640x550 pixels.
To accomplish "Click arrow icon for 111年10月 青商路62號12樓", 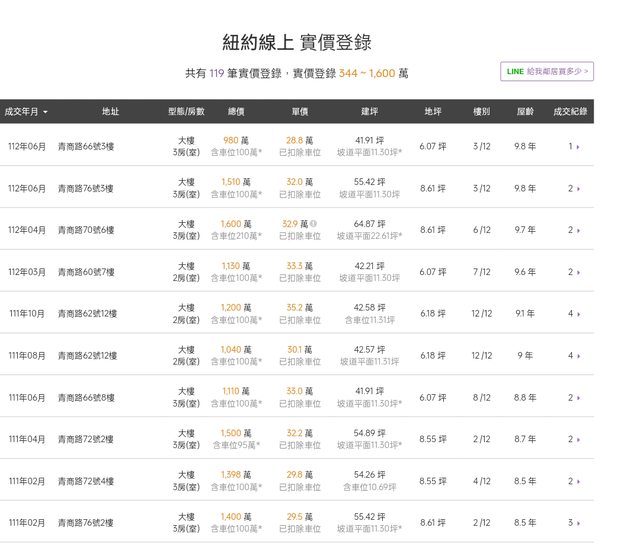I will [x=577, y=314].
